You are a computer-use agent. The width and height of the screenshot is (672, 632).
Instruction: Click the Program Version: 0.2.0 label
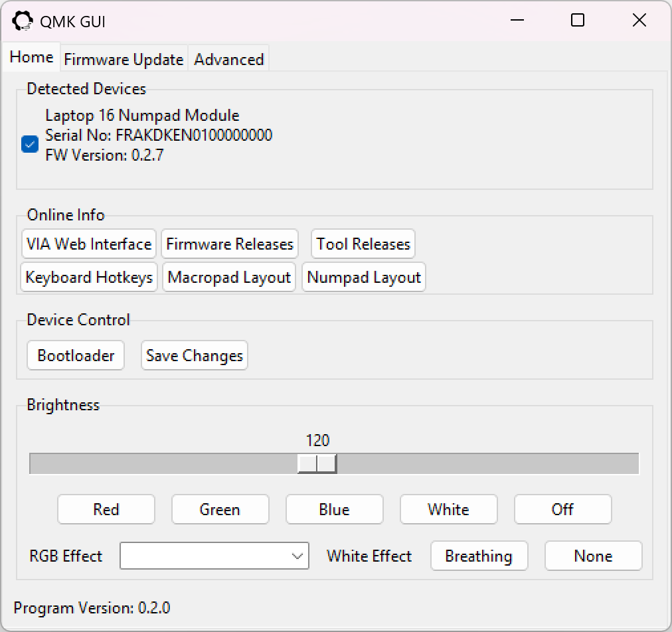click(x=92, y=607)
